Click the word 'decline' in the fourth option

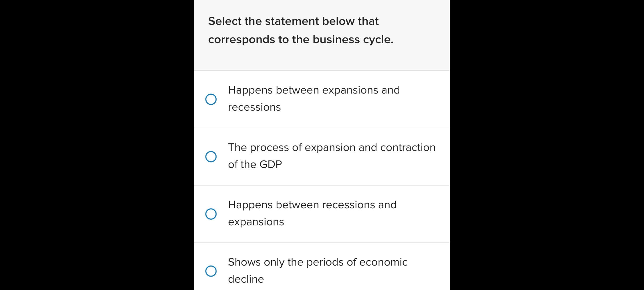pos(246,279)
